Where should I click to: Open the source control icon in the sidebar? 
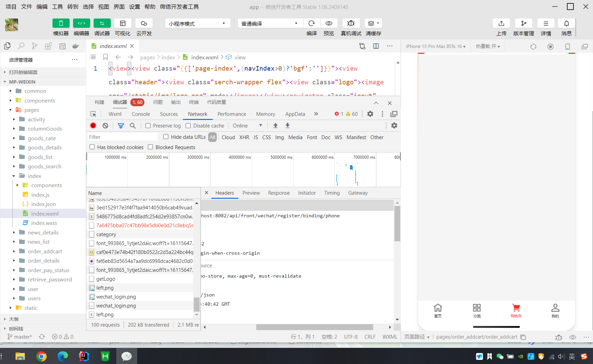pyautogui.click(x=35, y=46)
